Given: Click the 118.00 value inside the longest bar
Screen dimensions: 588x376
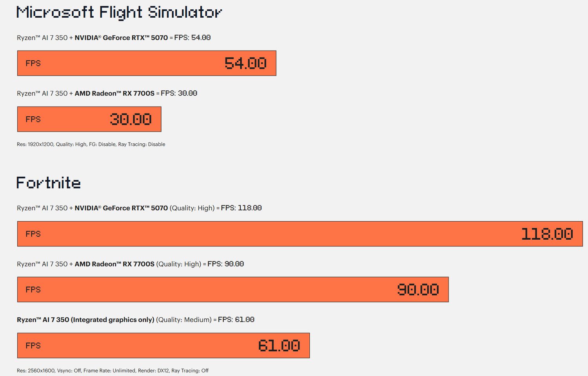Looking at the screenshot, I should point(547,234).
